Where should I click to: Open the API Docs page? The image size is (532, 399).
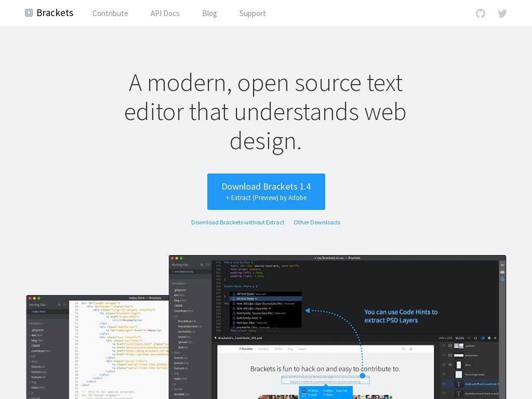coord(165,13)
